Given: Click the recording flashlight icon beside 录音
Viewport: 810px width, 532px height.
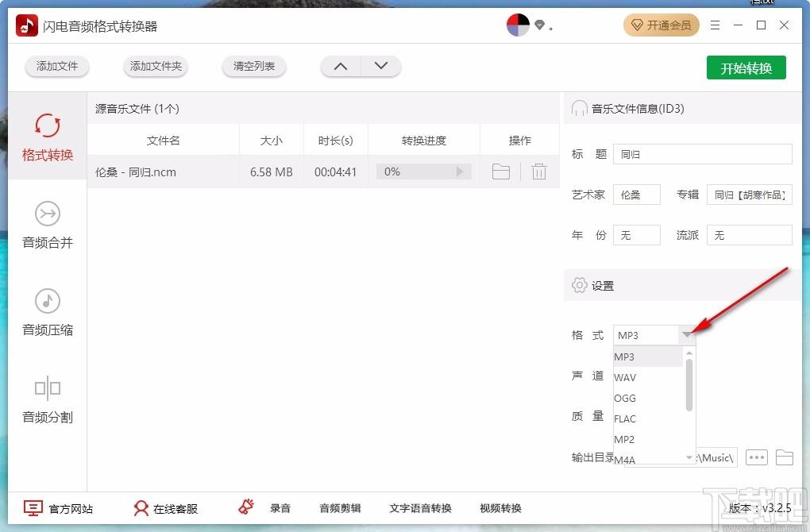Looking at the screenshot, I should tap(246, 507).
